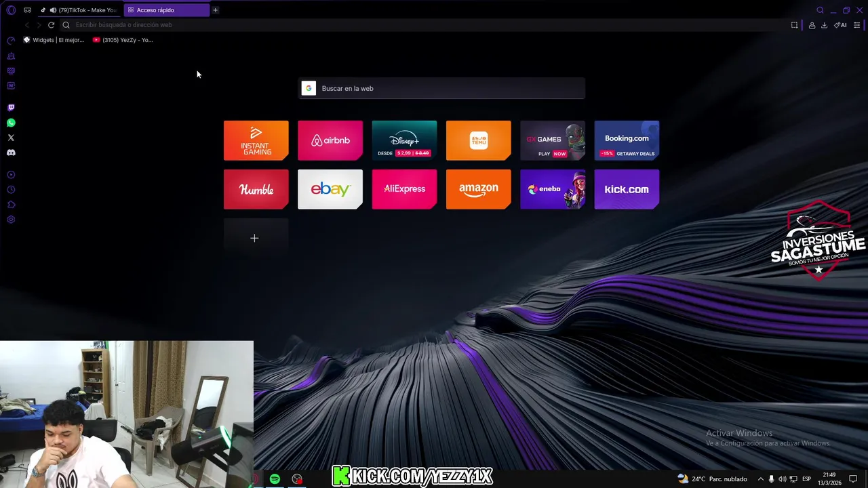Open the Widgets bookmark
Image resolution: width=868 pixels, height=488 pixels.
54,40
